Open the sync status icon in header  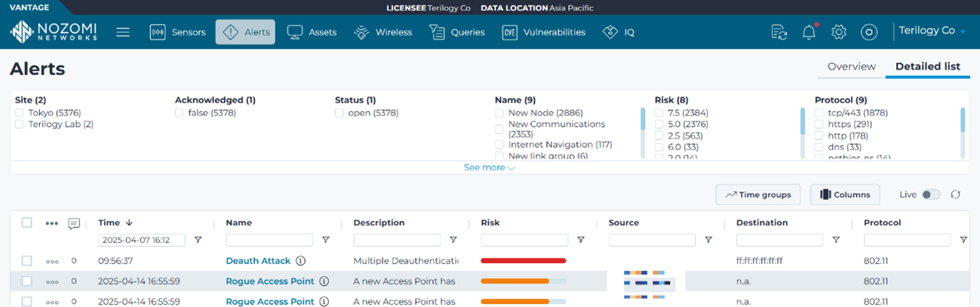click(x=779, y=32)
